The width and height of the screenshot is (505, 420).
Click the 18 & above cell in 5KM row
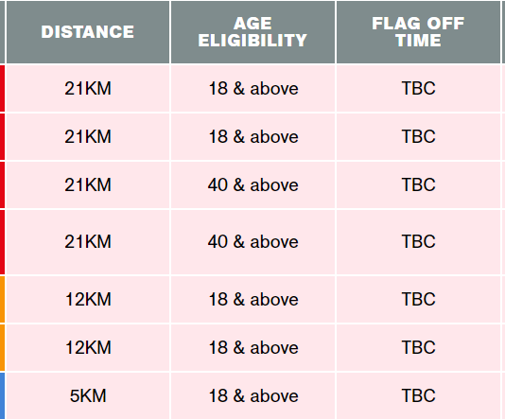(252, 395)
